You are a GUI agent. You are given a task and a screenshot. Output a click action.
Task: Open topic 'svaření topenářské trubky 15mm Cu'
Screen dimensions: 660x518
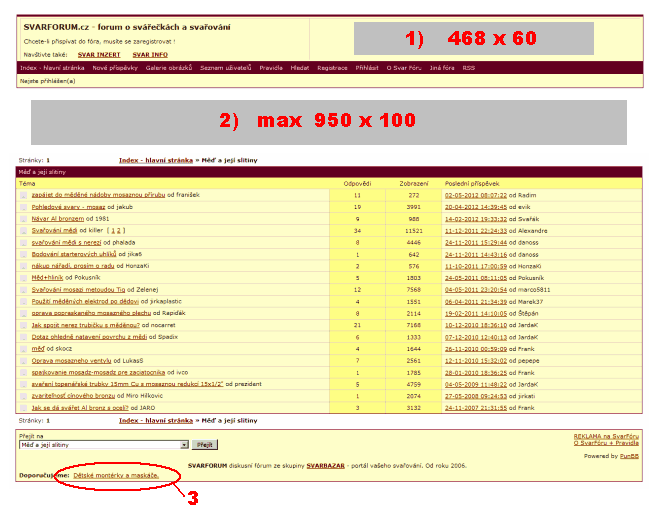pyautogui.click(x=128, y=384)
